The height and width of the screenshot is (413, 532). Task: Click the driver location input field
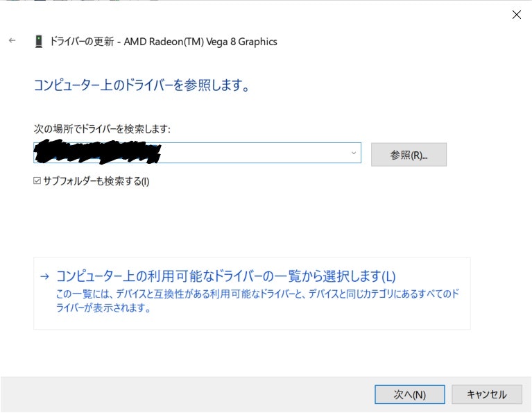(197, 153)
